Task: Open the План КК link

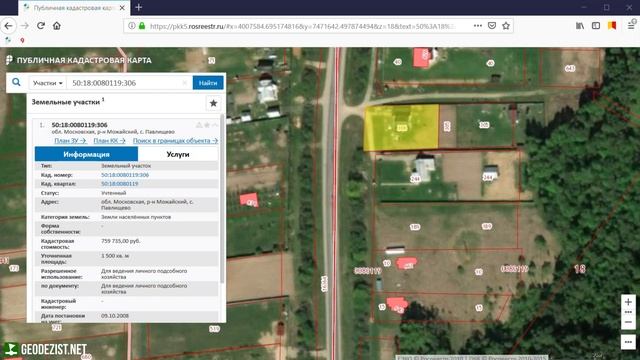Action: [x=109, y=140]
